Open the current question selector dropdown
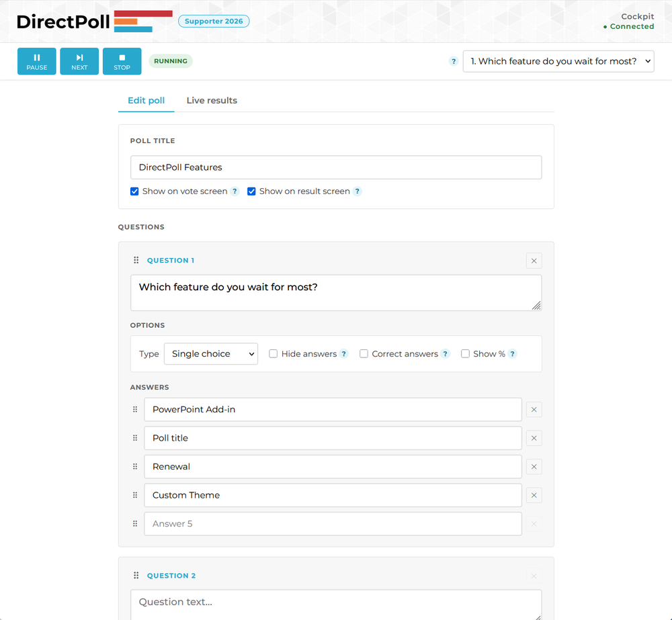Screen dimensions: 672x620 [558, 61]
